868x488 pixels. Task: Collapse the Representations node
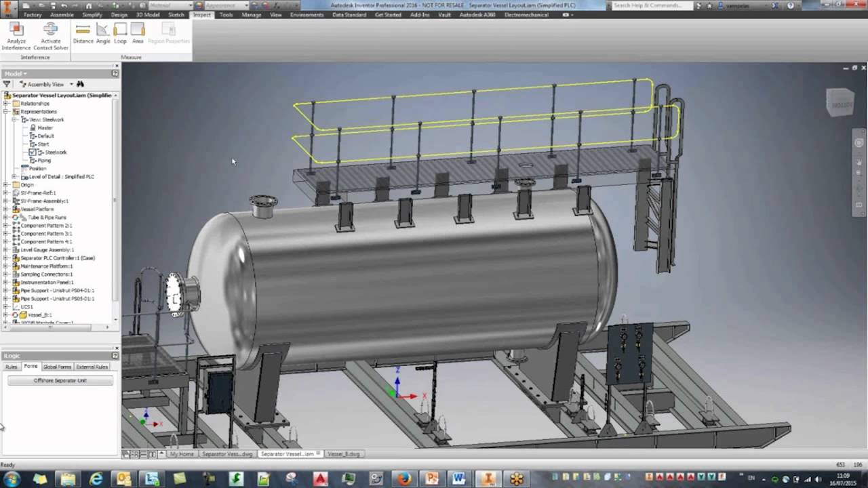[x=6, y=112]
